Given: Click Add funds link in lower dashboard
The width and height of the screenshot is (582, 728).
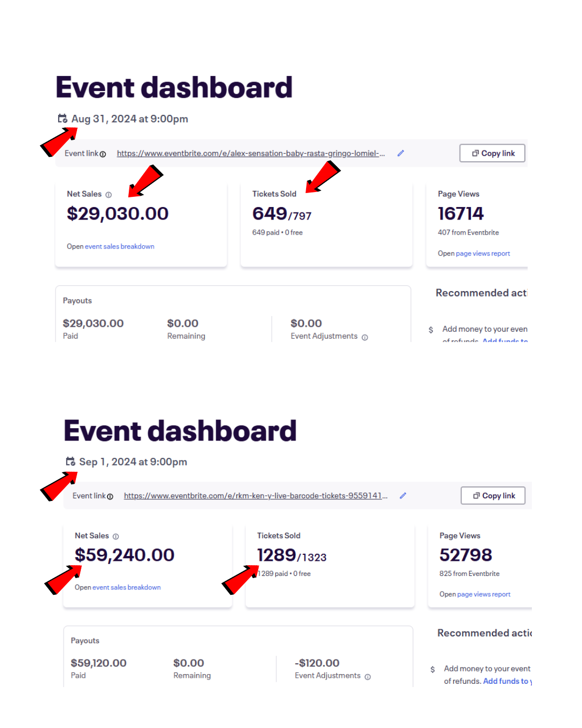Looking at the screenshot, I should [x=505, y=681].
